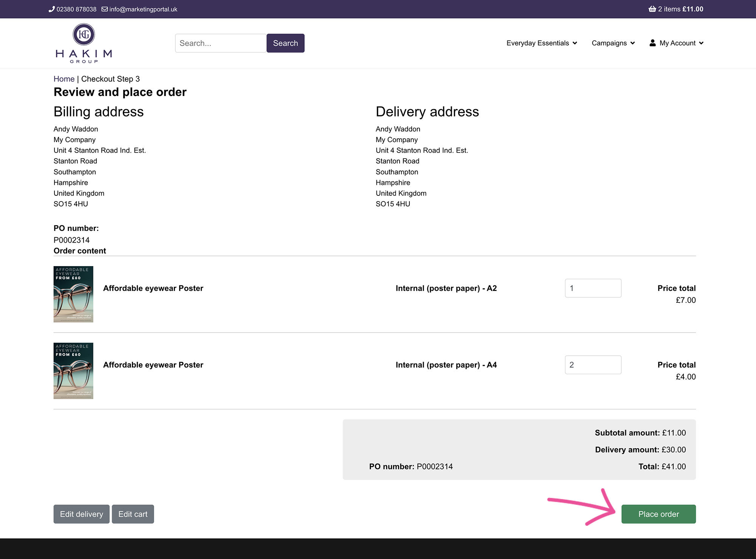Expand the My Account dropdown chevron
The height and width of the screenshot is (559, 756).
[x=701, y=43]
